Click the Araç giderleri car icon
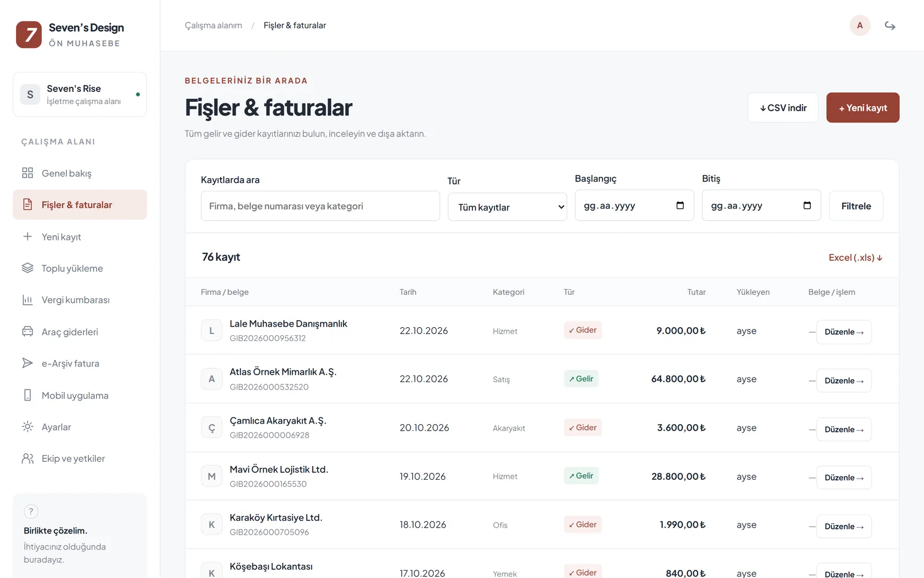The image size is (924, 578). (27, 332)
